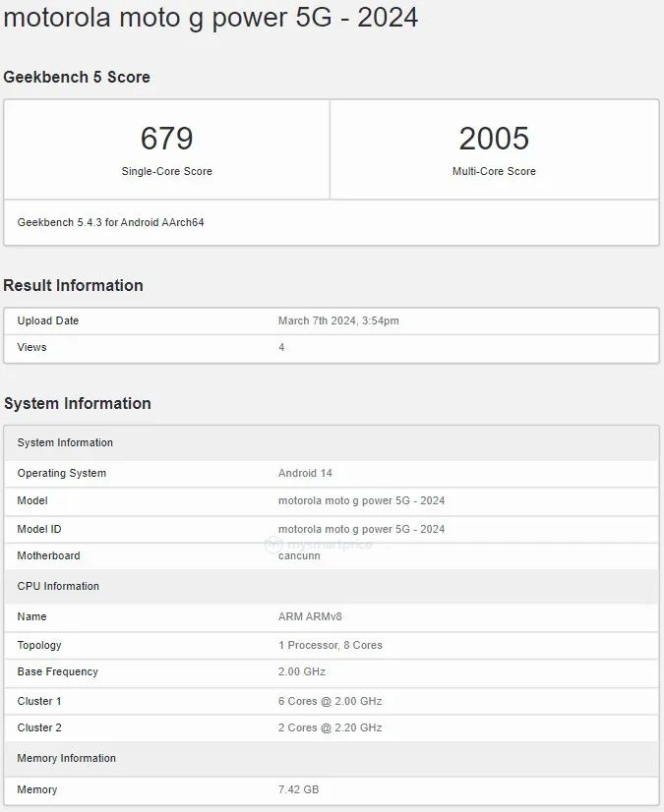Image resolution: width=664 pixels, height=812 pixels.
Task: Select Cluster 2 value 2 Cores @ 2.20 GHz
Action: point(330,727)
